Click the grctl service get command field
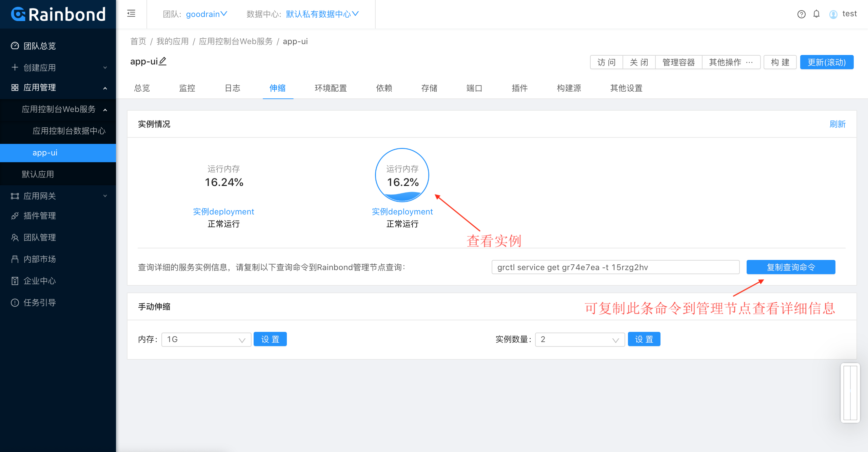The image size is (868, 452). pos(615,267)
